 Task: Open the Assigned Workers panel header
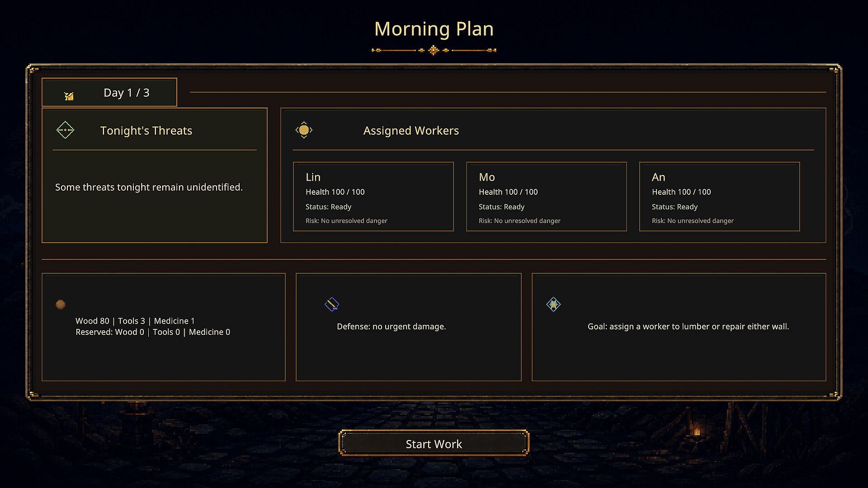click(411, 131)
